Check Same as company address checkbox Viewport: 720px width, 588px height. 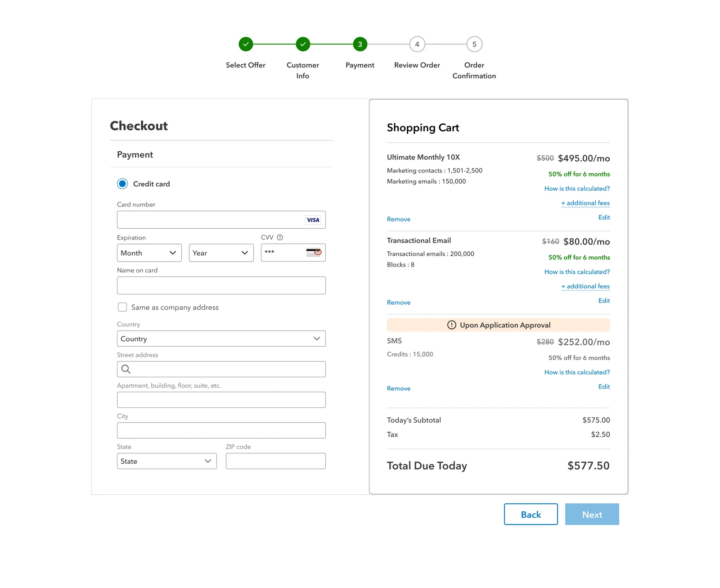click(x=122, y=307)
